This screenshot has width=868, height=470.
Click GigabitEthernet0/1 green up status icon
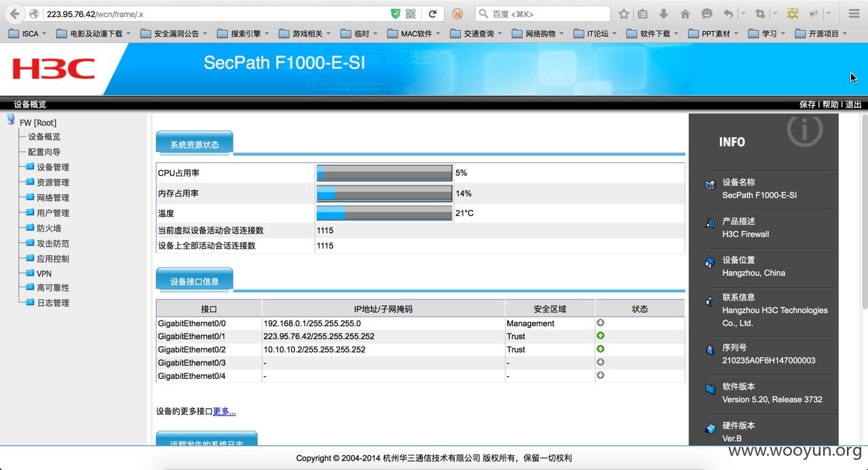(601, 336)
